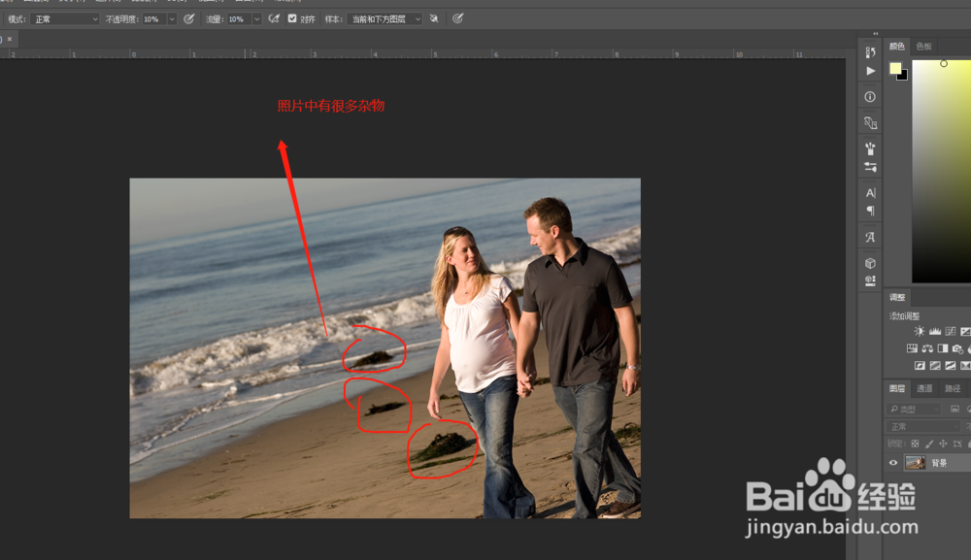The height and width of the screenshot is (560, 971).
Task: Open the Brush Presets panel icon
Action: coord(870,148)
